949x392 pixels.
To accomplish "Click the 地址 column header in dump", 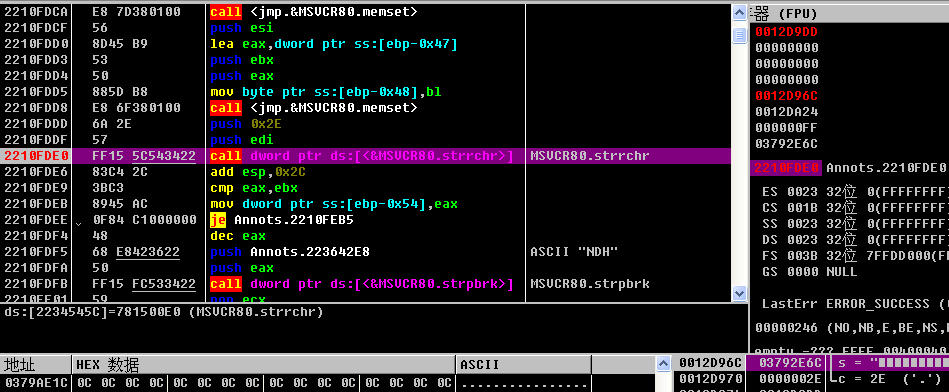I will [35, 365].
